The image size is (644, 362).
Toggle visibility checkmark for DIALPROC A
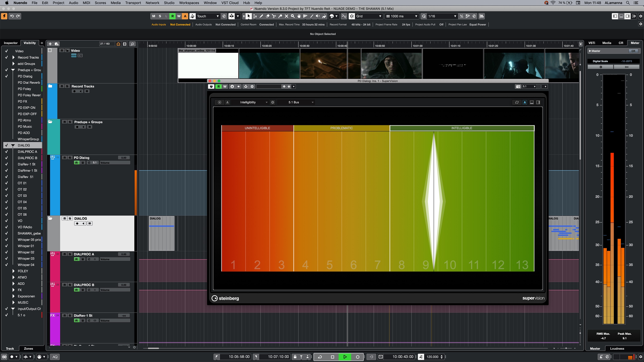[x=6, y=152]
